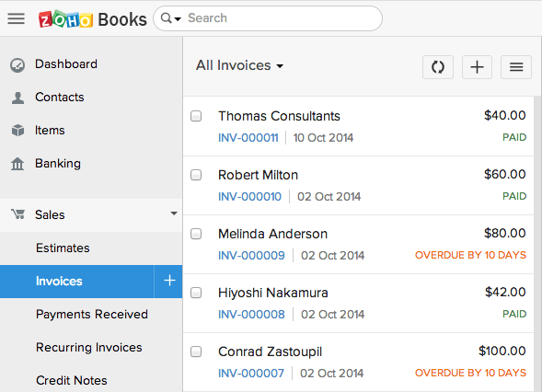The width and height of the screenshot is (542, 392).
Task: Click the Dashboard gauge icon
Action: (x=17, y=65)
